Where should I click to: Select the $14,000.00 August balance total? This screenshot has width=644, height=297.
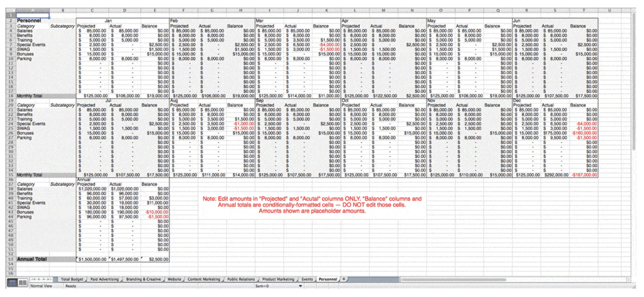pos(241,175)
